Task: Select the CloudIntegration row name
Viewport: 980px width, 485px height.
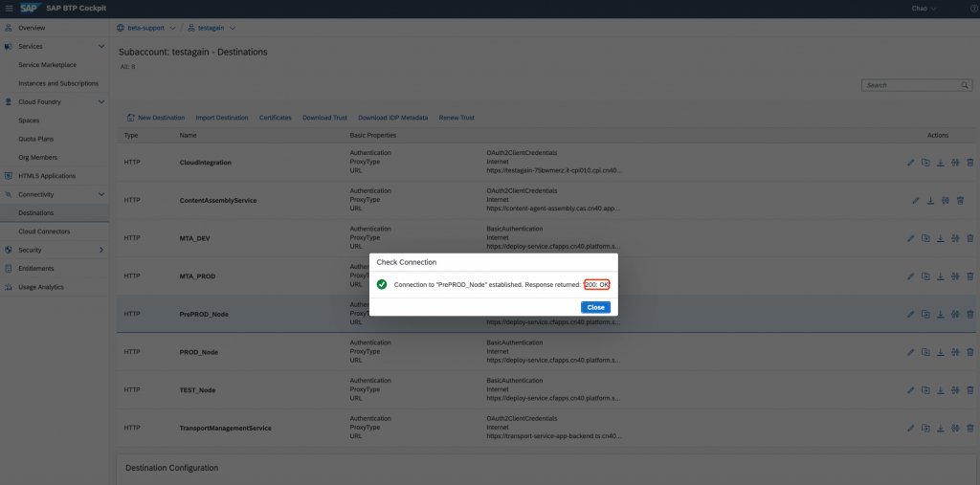Action: click(206, 163)
